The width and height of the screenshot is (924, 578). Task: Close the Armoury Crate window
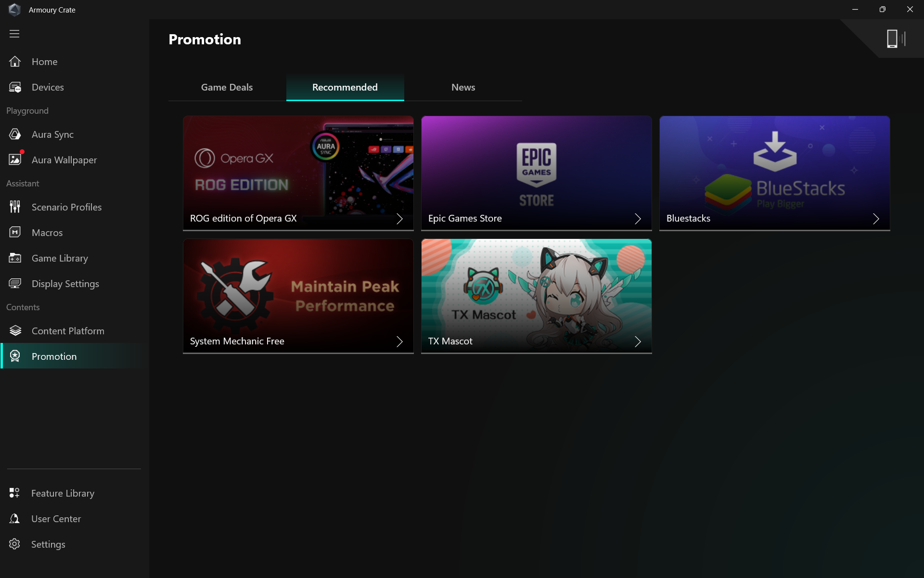pyautogui.click(x=910, y=10)
